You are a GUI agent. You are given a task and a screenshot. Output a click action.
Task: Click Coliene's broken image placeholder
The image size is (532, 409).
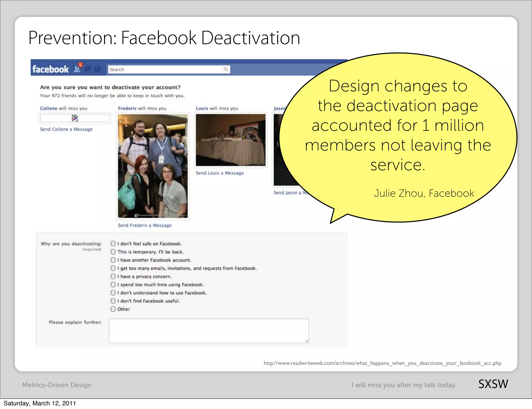tap(75, 118)
